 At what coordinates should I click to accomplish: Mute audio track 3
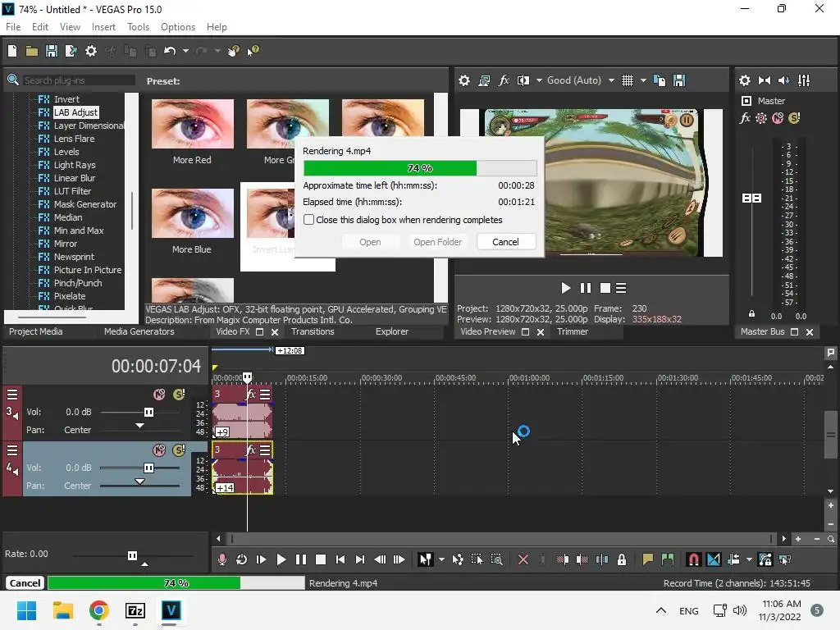coord(159,395)
